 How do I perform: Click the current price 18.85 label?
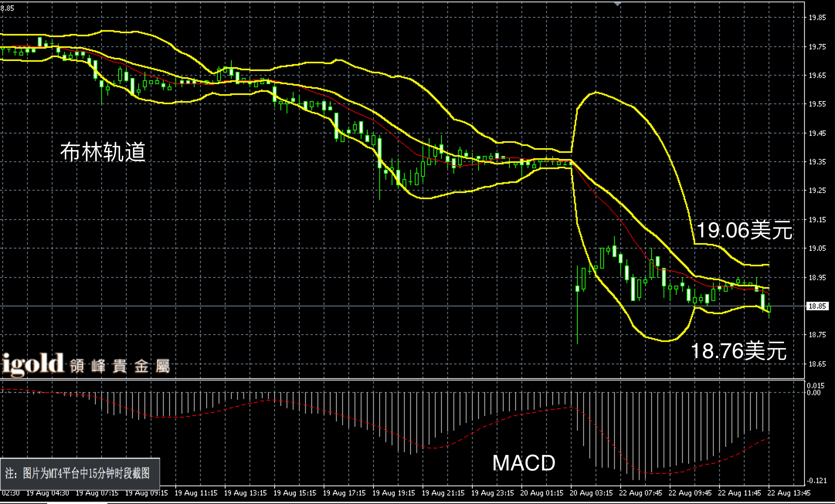point(817,306)
